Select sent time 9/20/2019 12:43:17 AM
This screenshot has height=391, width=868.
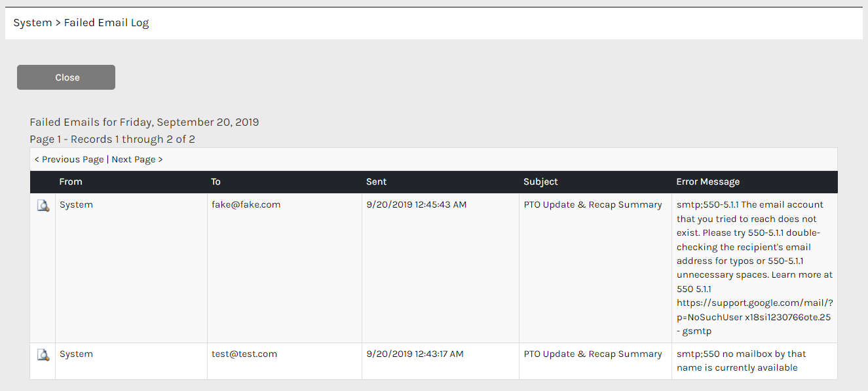pos(415,354)
